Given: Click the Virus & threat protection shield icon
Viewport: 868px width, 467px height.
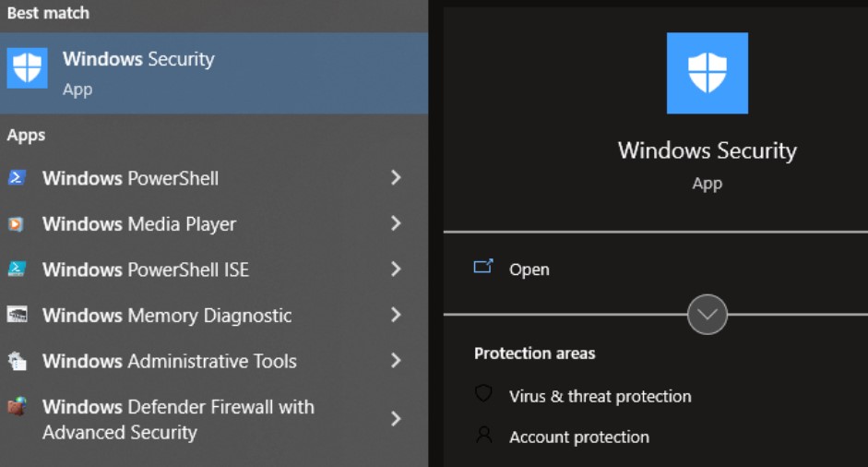Looking at the screenshot, I should click(x=484, y=394).
